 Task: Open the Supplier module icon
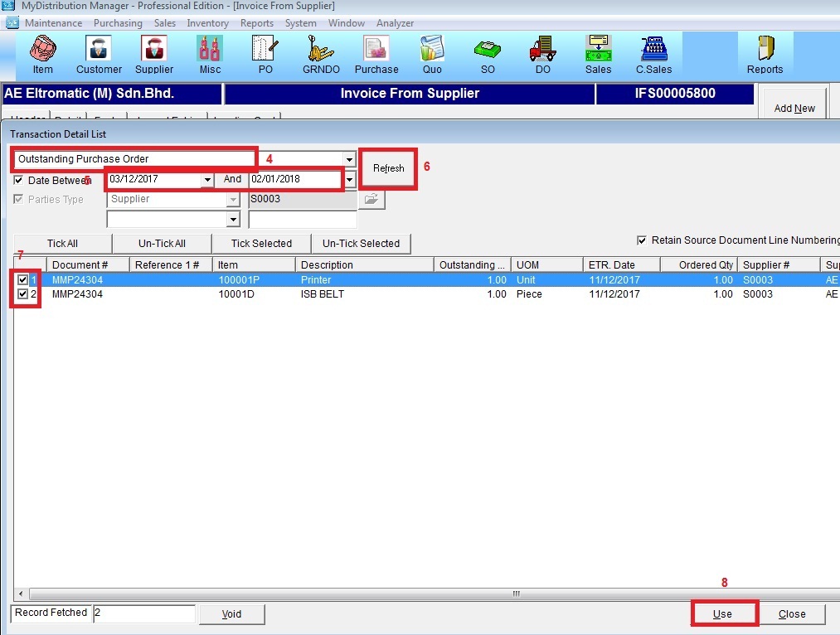[x=154, y=54]
